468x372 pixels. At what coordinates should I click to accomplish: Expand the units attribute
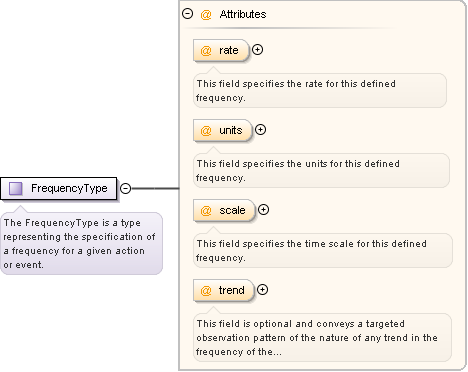pyautogui.click(x=260, y=130)
